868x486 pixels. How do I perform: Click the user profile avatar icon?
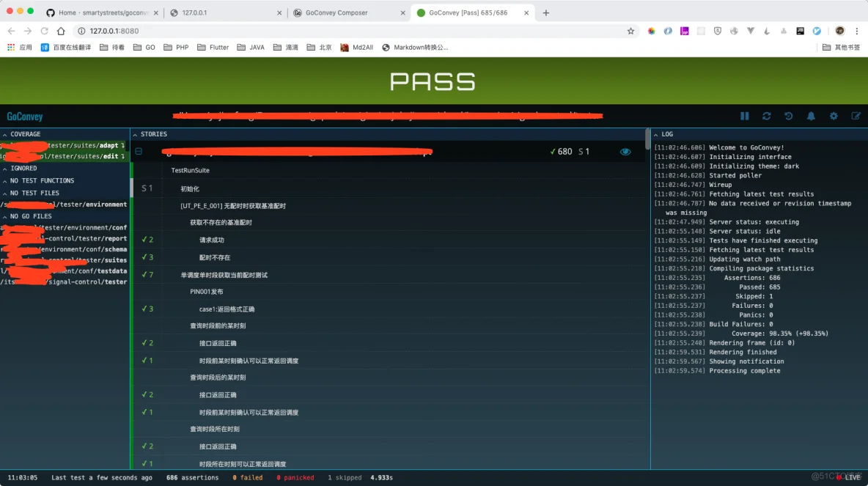[x=839, y=31]
